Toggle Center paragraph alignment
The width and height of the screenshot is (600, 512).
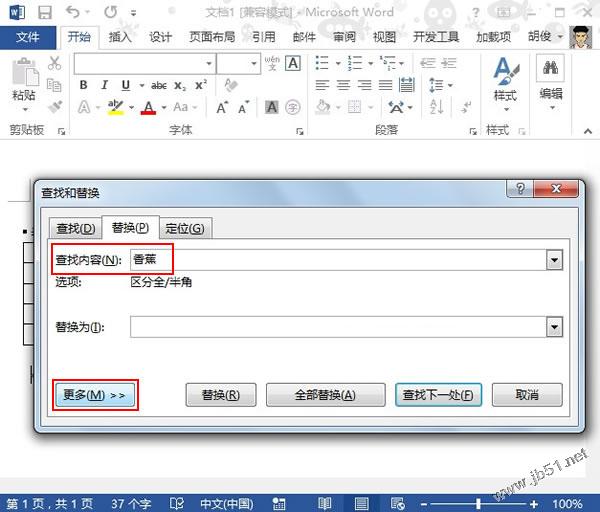[x=343, y=85]
